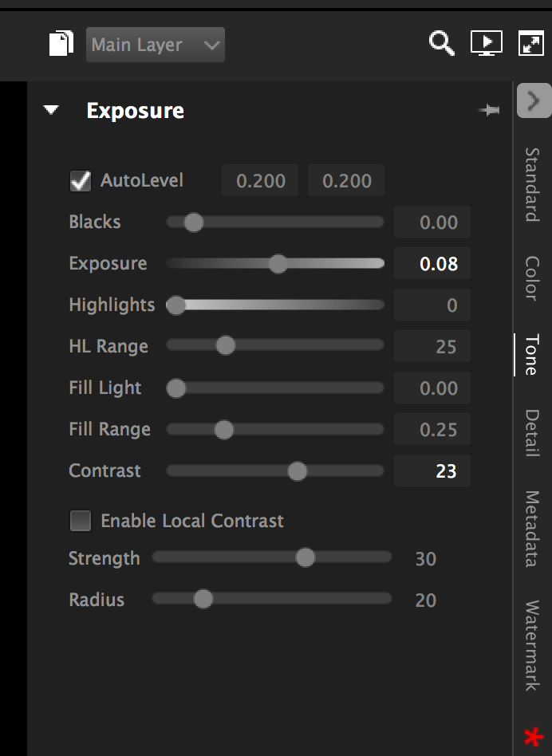The image size is (552, 756).
Task: Click the Contrast value field 23
Action: click(432, 471)
